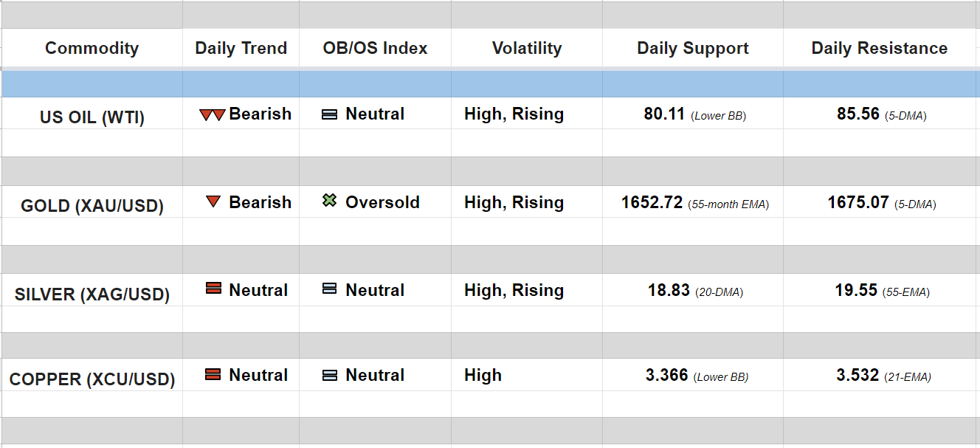Click Copper's red neutral trend icon
The height and width of the screenshot is (448, 980).
click(213, 374)
